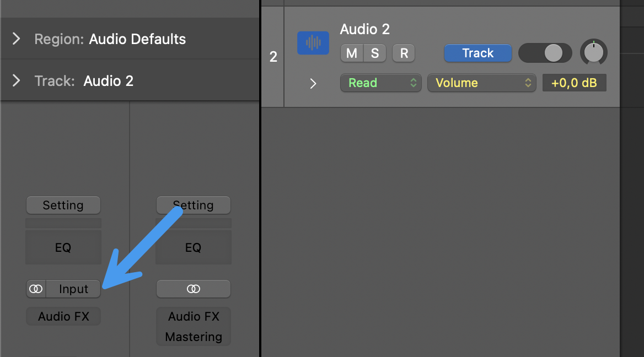
Task: Solo the Audio 2 track
Action: coord(375,53)
